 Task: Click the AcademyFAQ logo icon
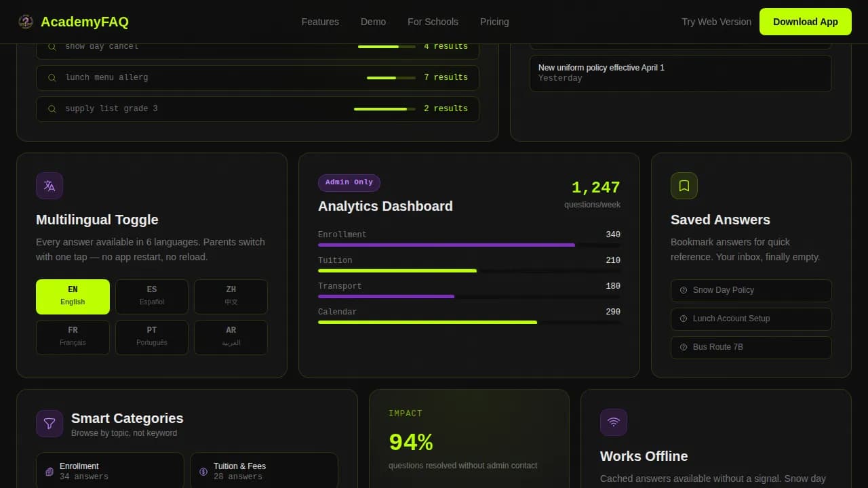(26, 22)
